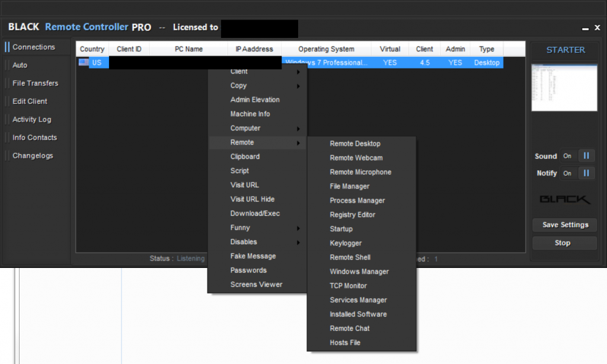Open Screens Viewer from the menu
This screenshot has width=607, height=364.
(x=257, y=285)
